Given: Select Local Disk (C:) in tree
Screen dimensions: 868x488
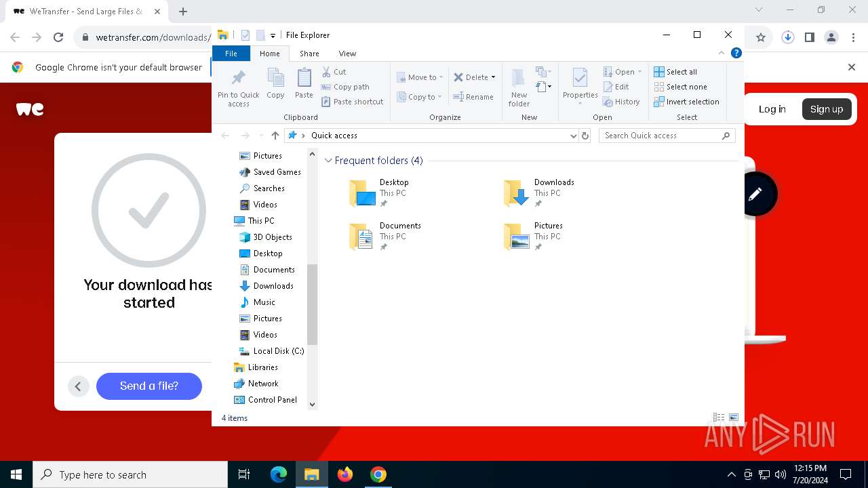Looking at the screenshot, I should click(x=271, y=351).
